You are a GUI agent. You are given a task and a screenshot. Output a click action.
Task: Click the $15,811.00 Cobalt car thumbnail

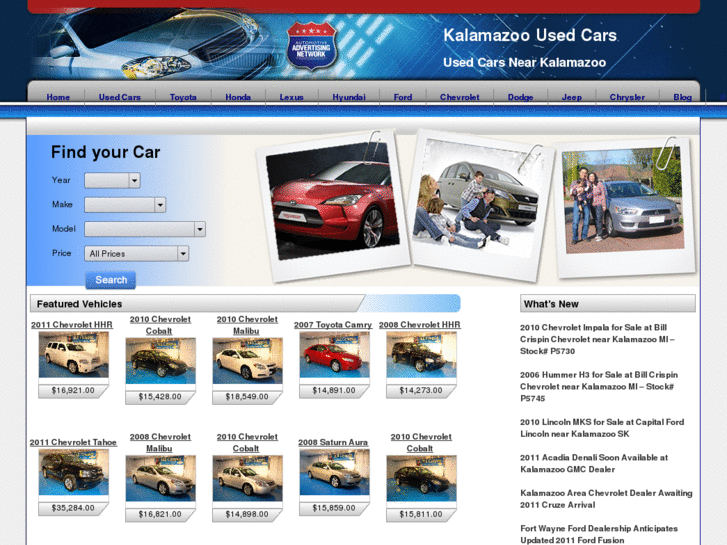tap(421, 478)
